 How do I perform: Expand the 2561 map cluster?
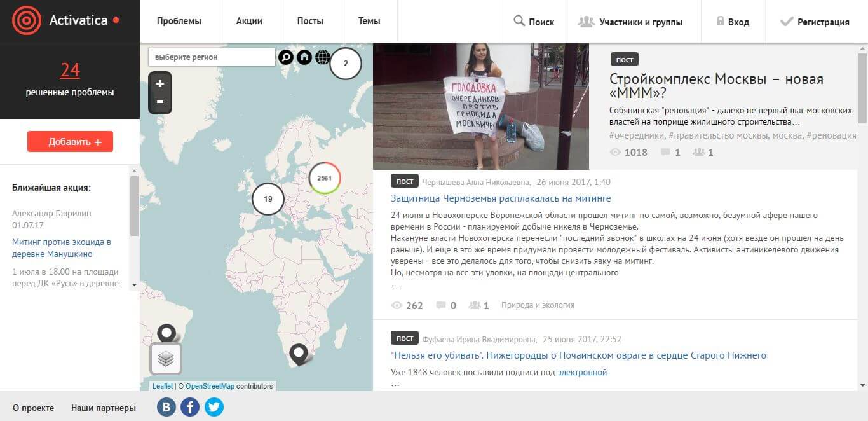pos(325,179)
